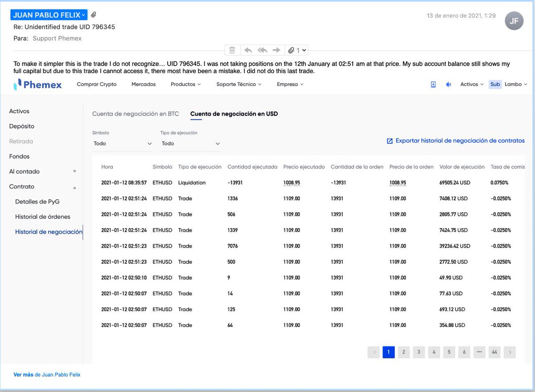Click the paperclip next to sender name
Viewport: 535px width, 392px height.
[x=94, y=15]
